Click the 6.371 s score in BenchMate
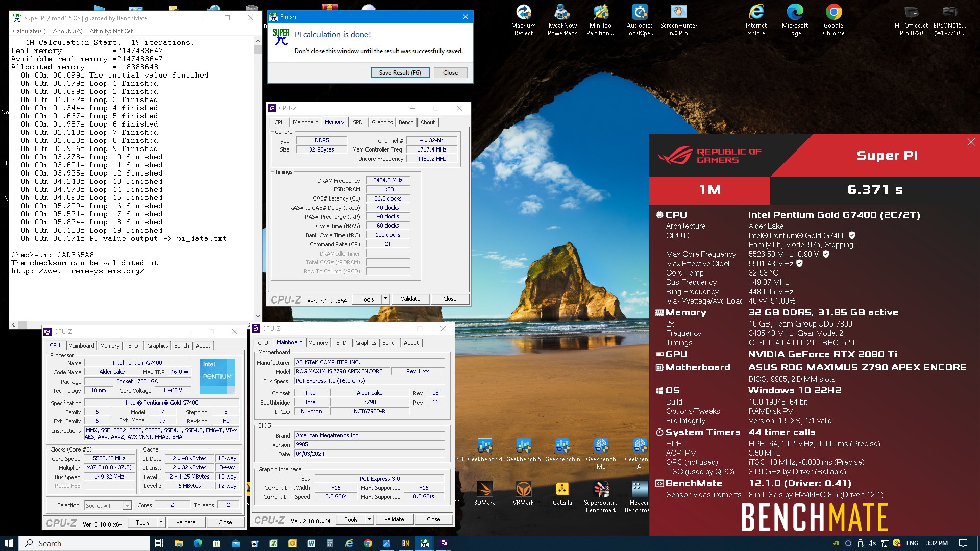Image resolution: width=980 pixels, height=551 pixels. [x=875, y=190]
